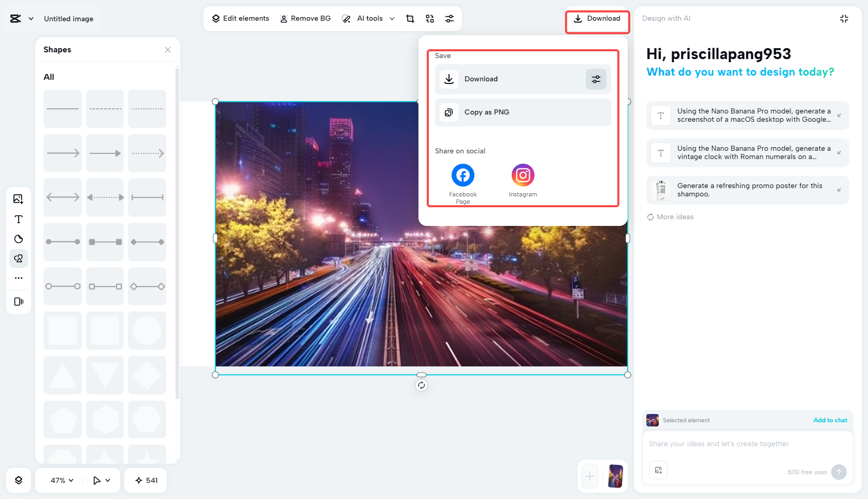The height and width of the screenshot is (499, 868).
Task: Click the Untitled image title field
Action: click(x=69, y=19)
